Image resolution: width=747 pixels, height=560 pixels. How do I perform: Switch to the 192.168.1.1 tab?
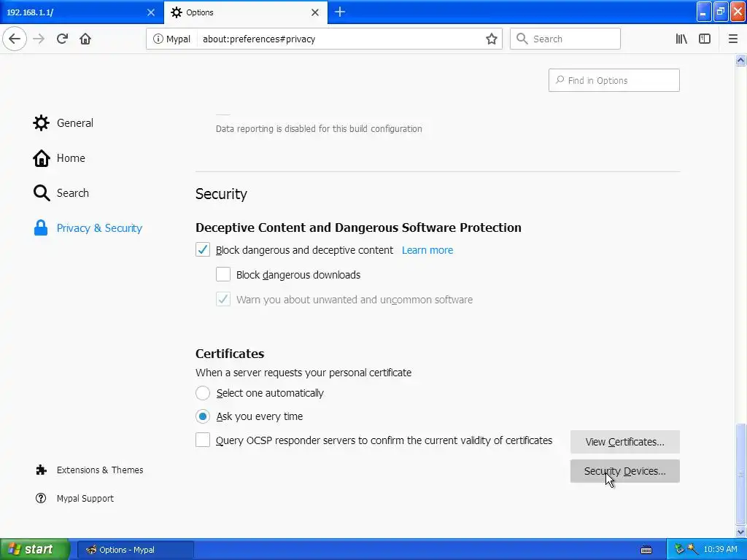point(73,12)
